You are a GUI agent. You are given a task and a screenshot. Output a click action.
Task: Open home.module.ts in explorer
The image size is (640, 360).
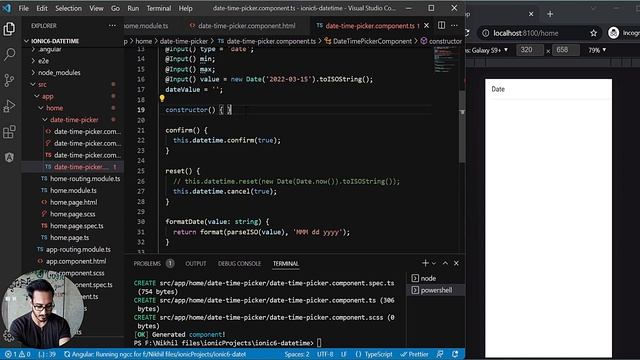click(x=73, y=191)
